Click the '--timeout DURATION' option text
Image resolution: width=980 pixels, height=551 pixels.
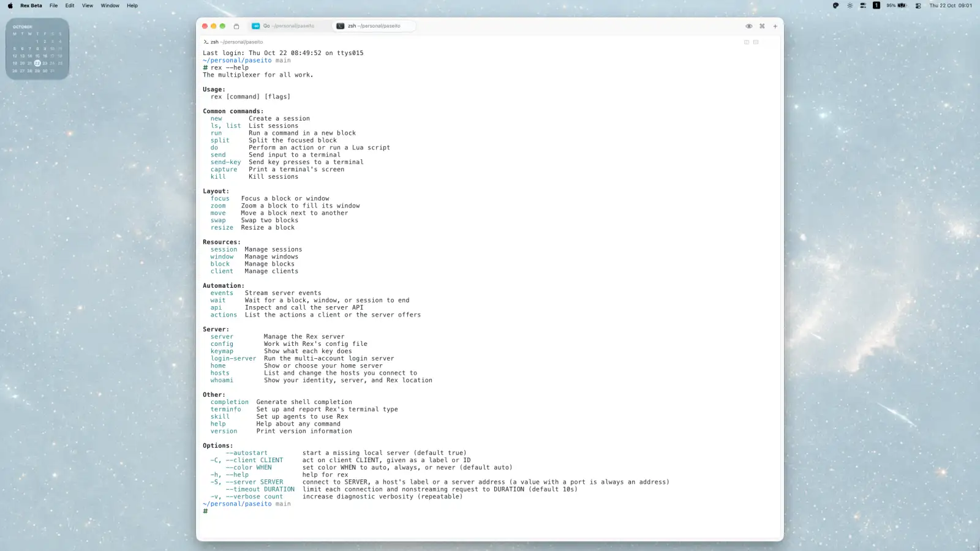click(x=260, y=489)
